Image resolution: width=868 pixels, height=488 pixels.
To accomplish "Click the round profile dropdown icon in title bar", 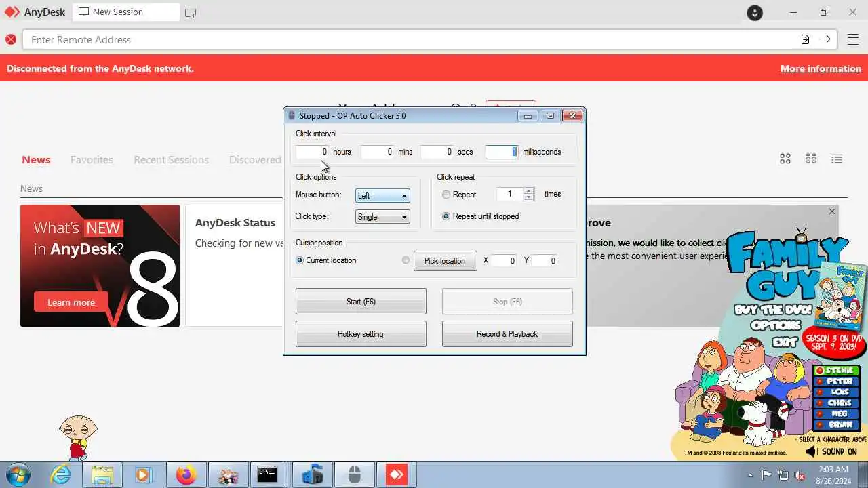I will (754, 12).
